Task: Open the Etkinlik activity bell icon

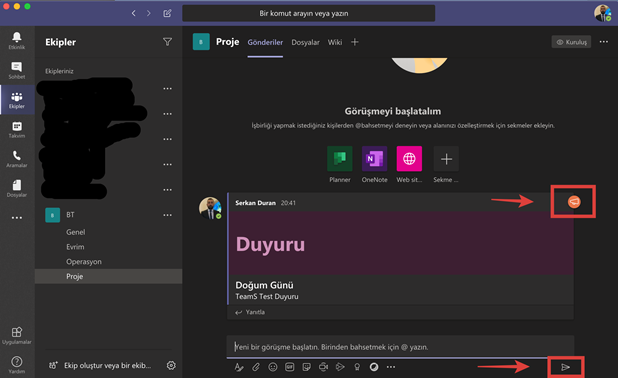Action: click(17, 40)
